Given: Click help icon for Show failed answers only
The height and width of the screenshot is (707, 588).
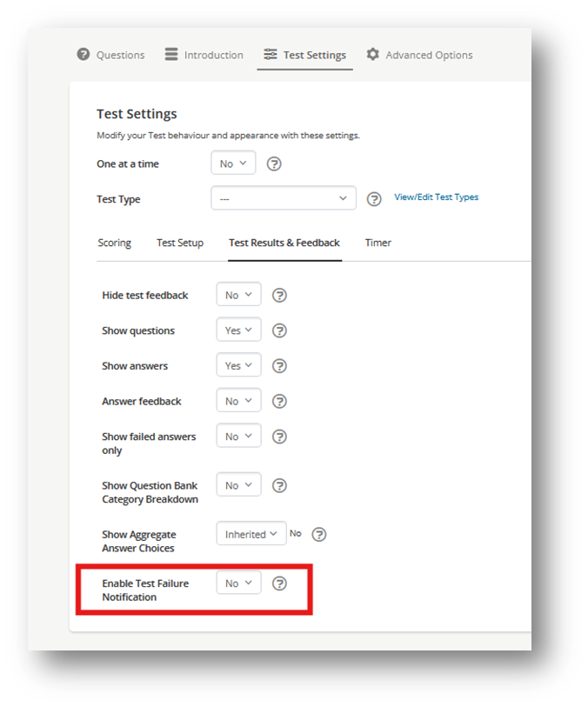Looking at the screenshot, I should pyautogui.click(x=279, y=437).
